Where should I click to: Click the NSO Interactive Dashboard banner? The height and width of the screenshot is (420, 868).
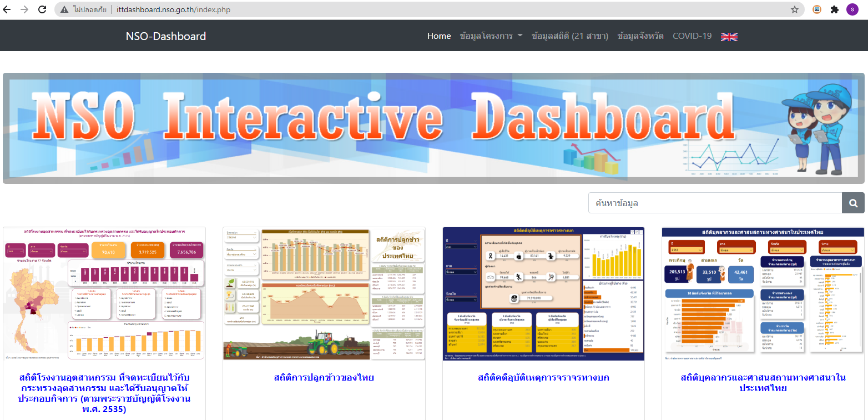(433, 128)
